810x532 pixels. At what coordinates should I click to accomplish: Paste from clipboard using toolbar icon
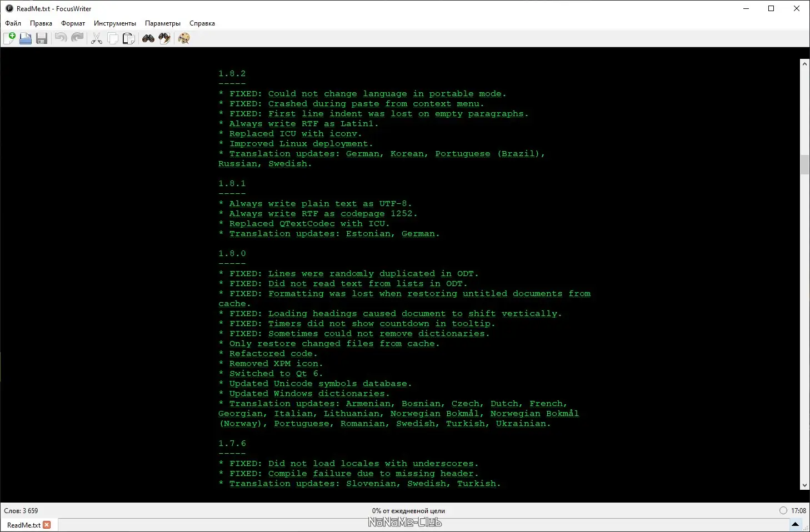pyautogui.click(x=129, y=38)
